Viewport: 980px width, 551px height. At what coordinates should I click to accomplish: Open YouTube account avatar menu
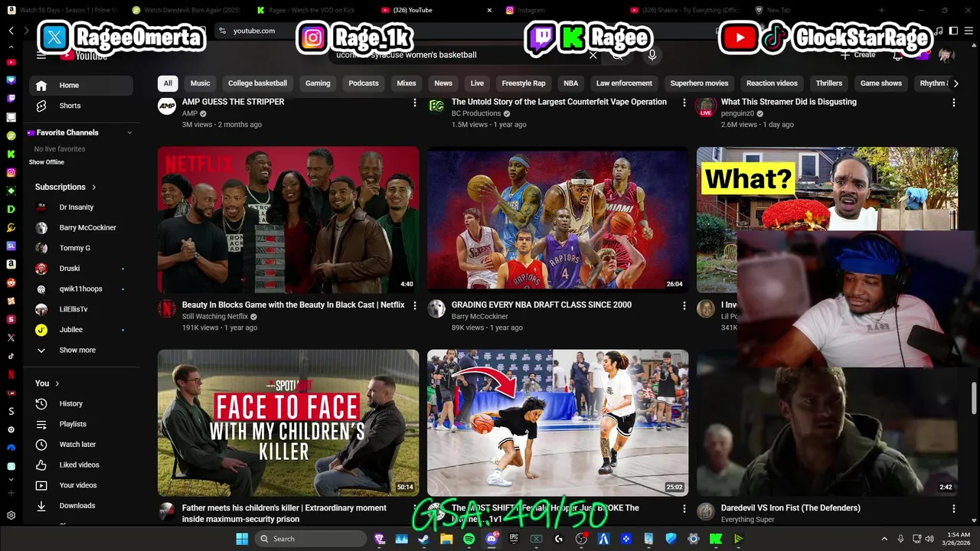pyautogui.click(x=946, y=55)
